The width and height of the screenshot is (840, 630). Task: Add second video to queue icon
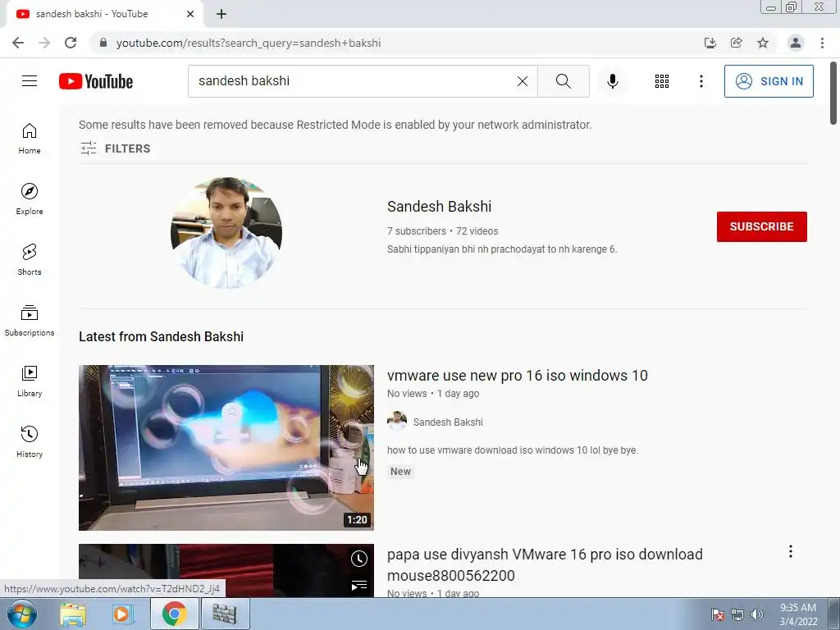359,585
